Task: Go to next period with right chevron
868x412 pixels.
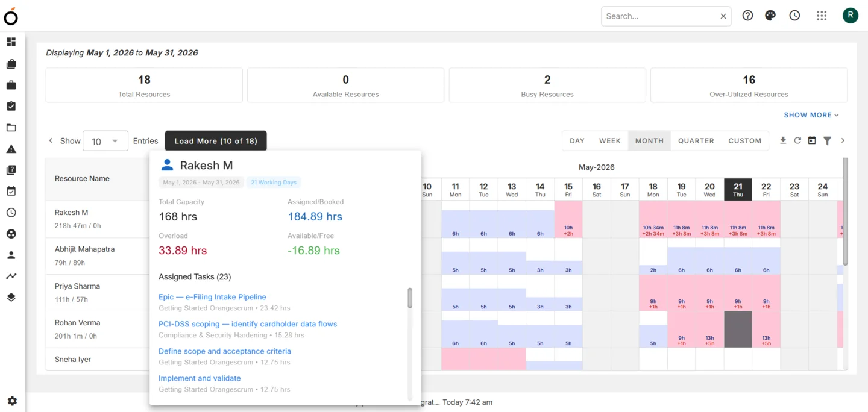Action: tap(843, 140)
